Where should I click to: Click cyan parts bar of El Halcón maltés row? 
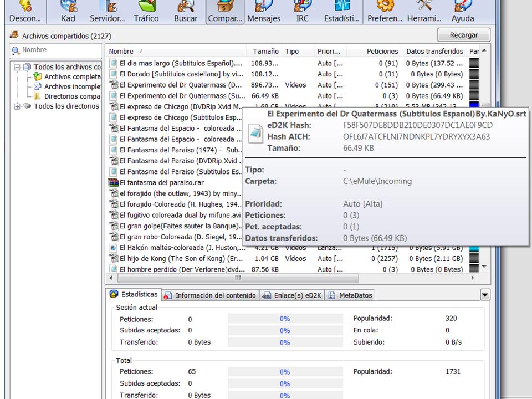point(474,248)
